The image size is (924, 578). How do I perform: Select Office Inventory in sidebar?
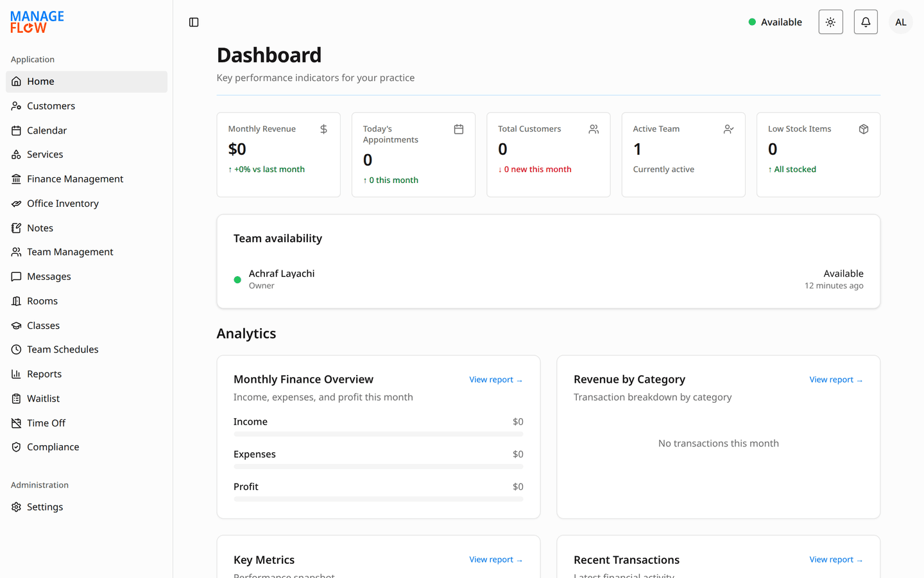[x=87, y=204]
